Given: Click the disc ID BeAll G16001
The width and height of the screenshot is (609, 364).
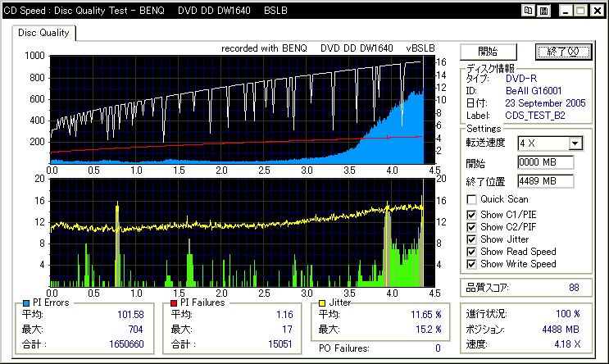Looking at the screenshot, I should coord(534,91).
